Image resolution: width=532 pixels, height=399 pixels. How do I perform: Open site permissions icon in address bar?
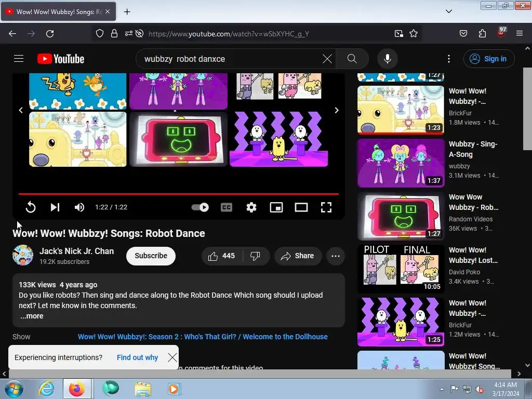tap(129, 34)
